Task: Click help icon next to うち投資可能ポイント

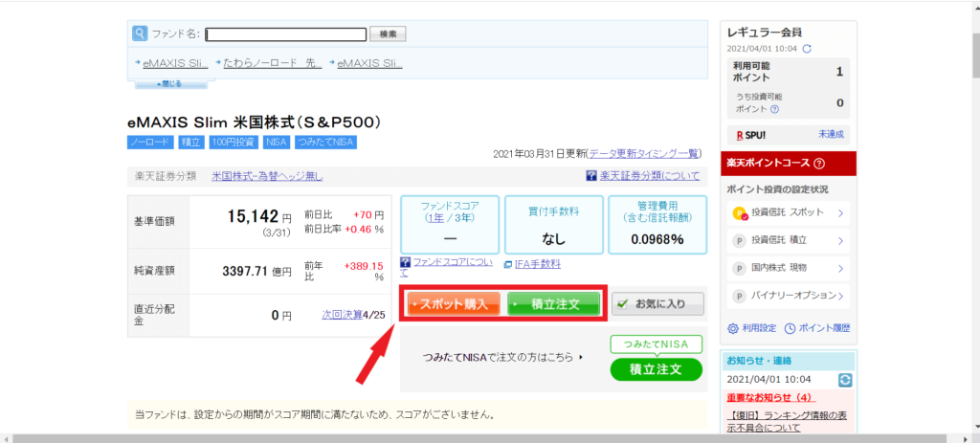Action: coord(774,109)
